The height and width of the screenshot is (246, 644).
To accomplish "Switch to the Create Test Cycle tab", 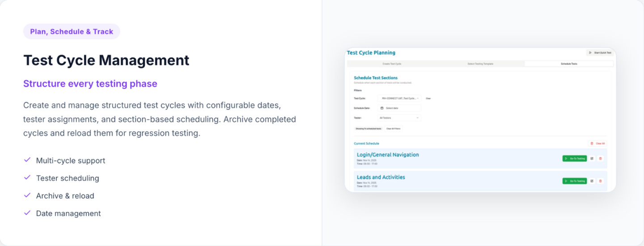I will 391,64.
